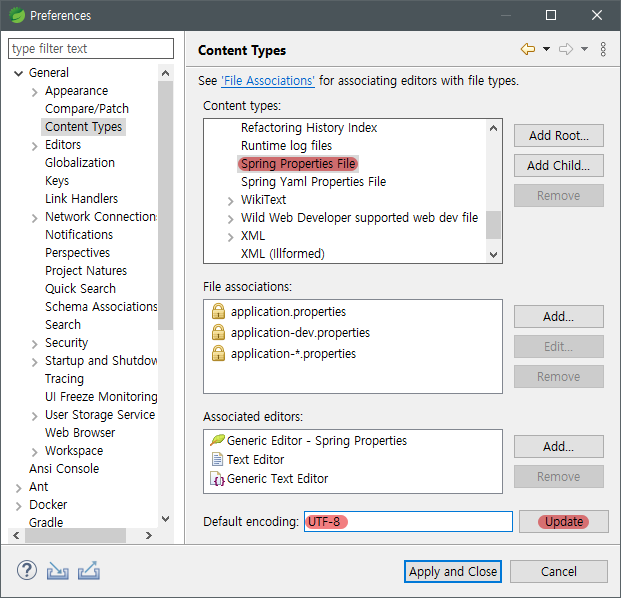Screen dimensions: 621x598
Task: Expand the XML content type
Action: (230, 237)
